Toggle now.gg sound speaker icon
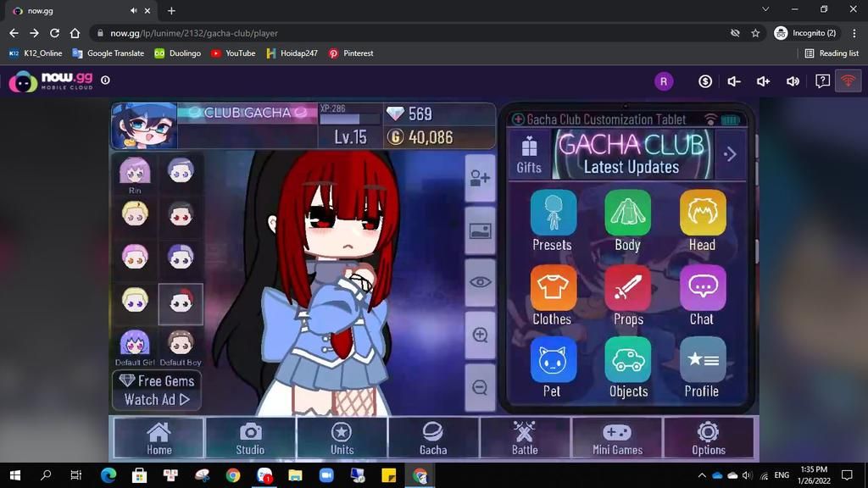The height and width of the screenshot is (488, 868). point(793,81)
